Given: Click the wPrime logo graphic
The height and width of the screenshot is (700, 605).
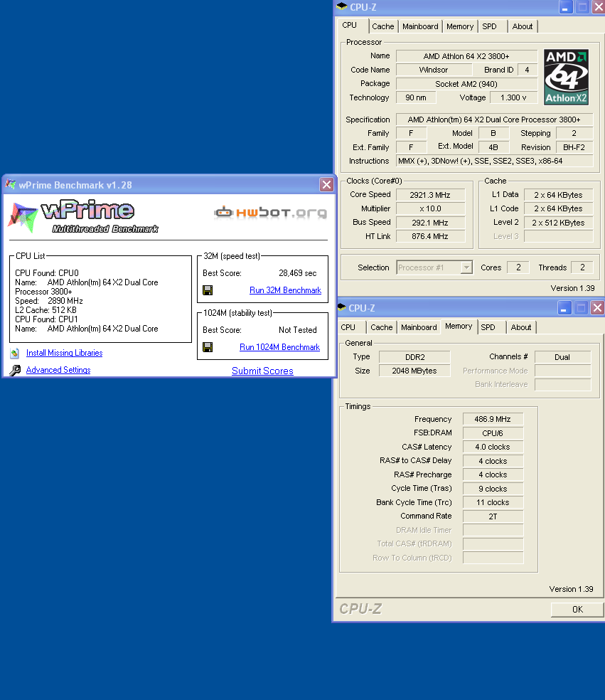Looking at the screenshot, I should (x=83, y=217).
